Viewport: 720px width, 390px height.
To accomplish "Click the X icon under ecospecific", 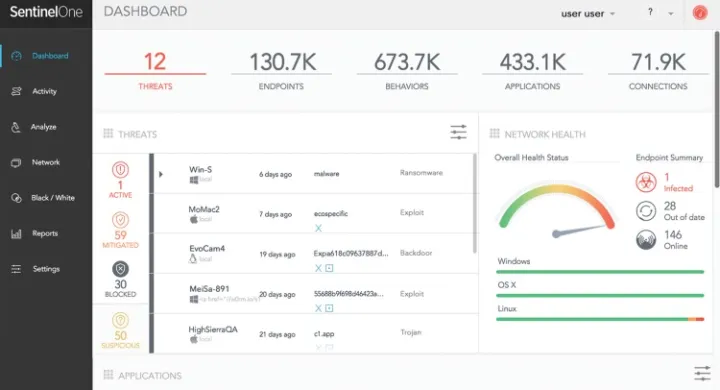I will pyautogui.click(x=318, y=228).
